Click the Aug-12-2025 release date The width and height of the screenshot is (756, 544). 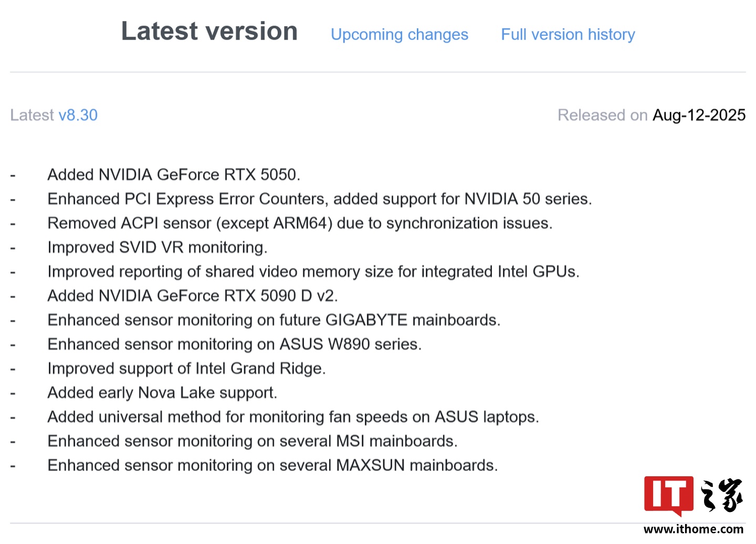698,115
